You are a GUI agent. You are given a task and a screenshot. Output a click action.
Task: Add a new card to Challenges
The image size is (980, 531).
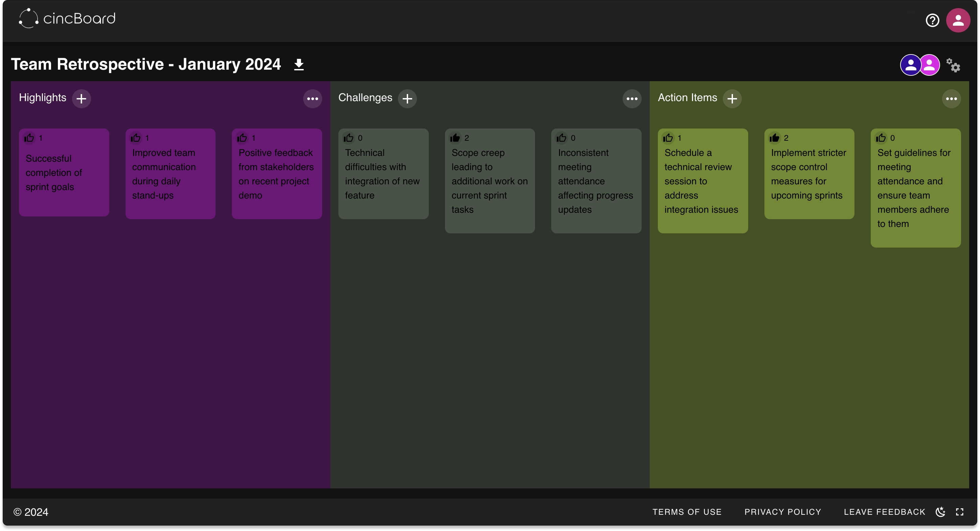point(407,99)
